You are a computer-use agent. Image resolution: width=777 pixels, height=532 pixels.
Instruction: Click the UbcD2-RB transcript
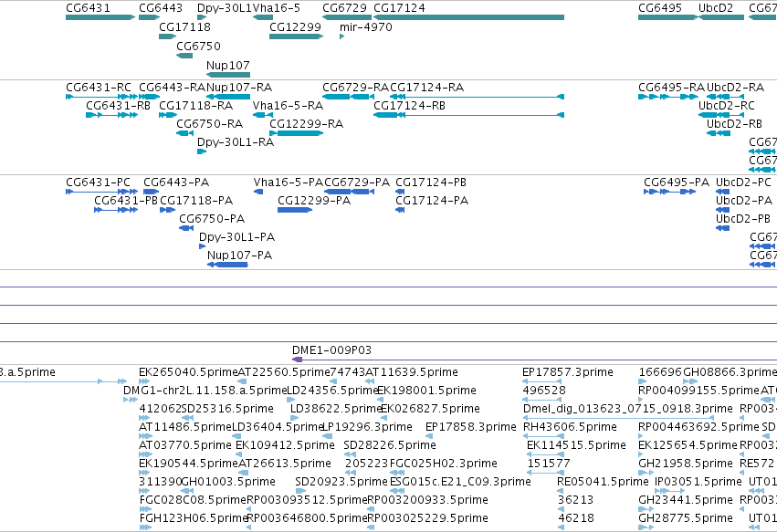718,133
